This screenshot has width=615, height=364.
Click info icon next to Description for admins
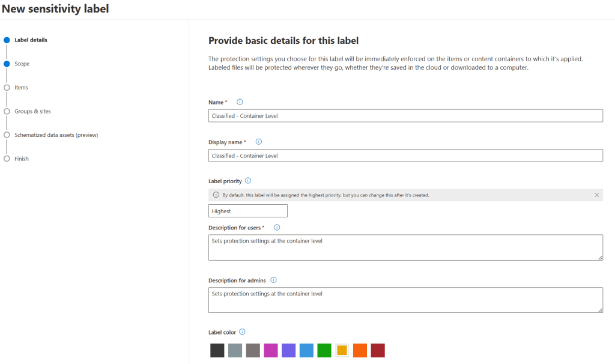click(273, 280)
